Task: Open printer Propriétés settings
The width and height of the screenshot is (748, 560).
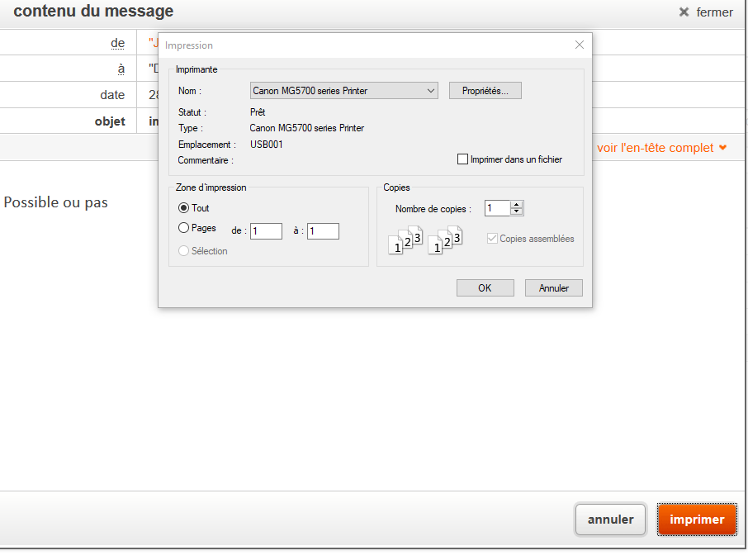Action: pyautogui.click(x=485, y=91)
